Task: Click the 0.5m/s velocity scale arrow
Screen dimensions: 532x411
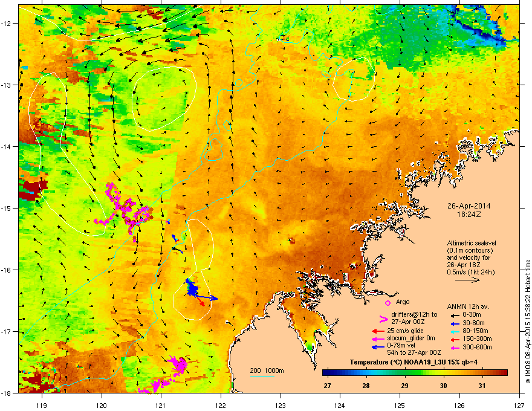Action: pyautogui.click(x=467, y=280)
